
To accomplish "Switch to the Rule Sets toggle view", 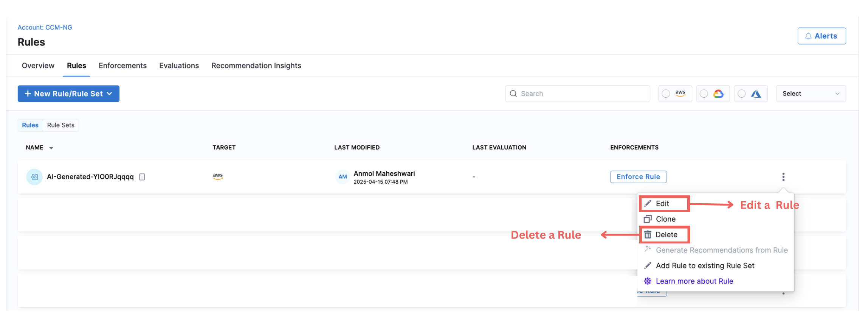I will tap(60, 125).
